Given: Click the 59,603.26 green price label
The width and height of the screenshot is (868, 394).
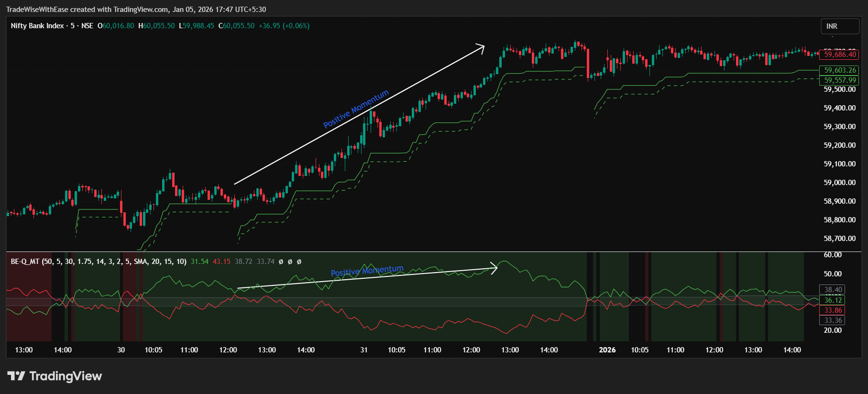Looking at the screenshot, I should pyautogui.click(x=840, y=70).
